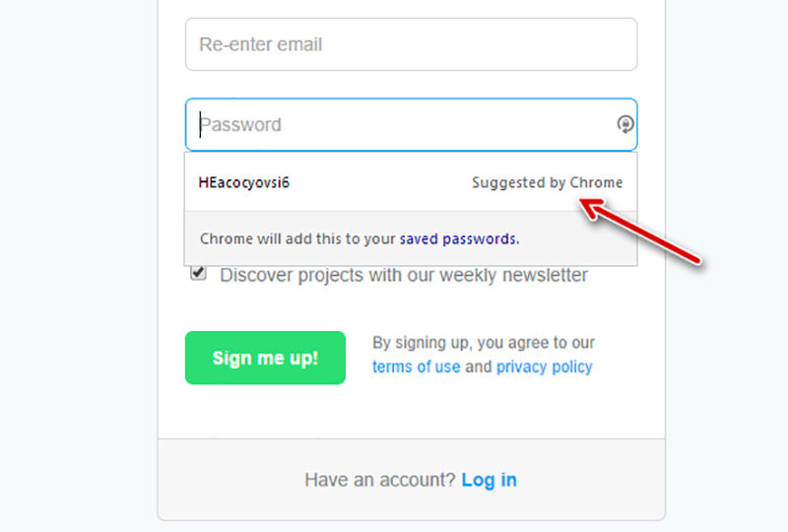This screenshot has height=532, width=788.
Task: Click the Discover projects newsletter label text
Action: (404, 275)
